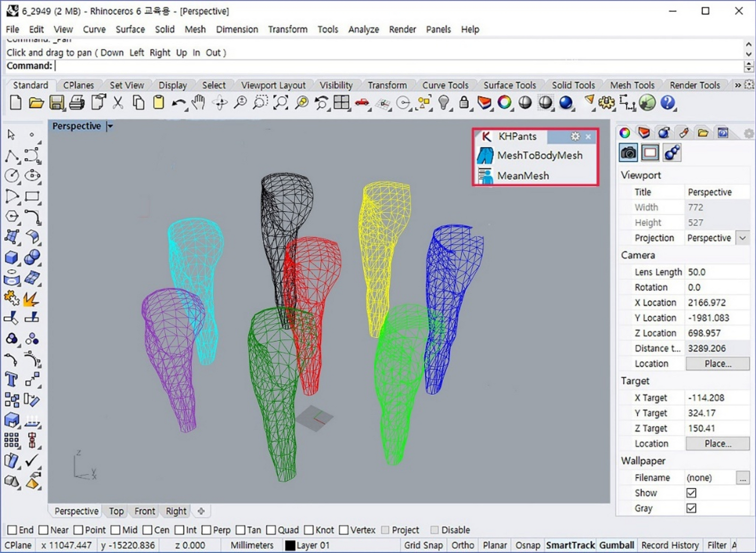Open the Projection dropdown
This screenshot has width=756, height=553.
(743, 238)
